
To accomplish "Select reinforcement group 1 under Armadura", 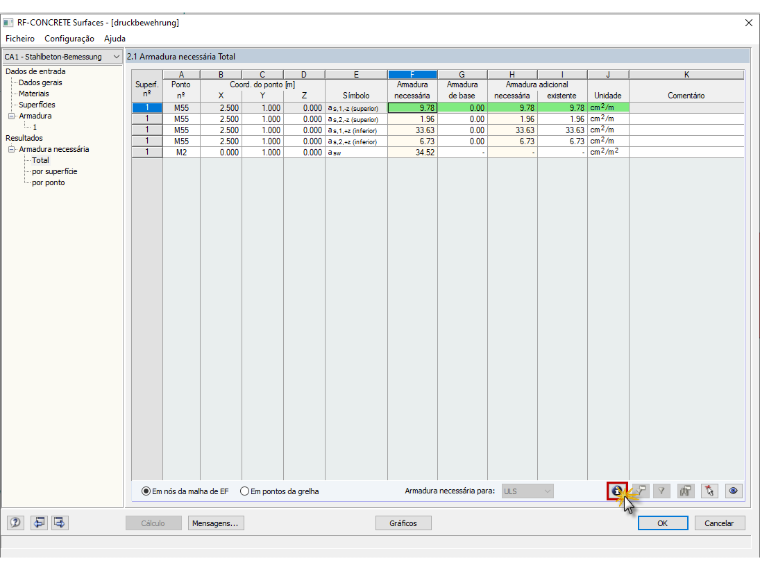I will [x=35, y=127].
